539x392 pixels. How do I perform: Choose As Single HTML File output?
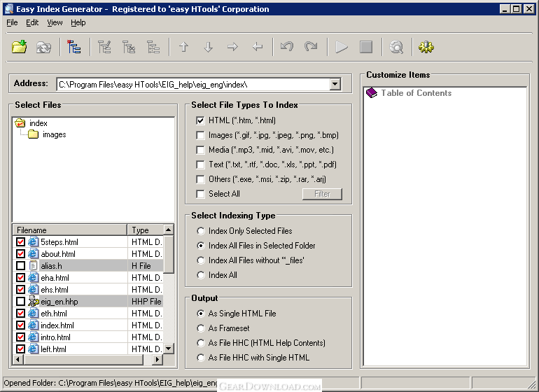point(201,314)
